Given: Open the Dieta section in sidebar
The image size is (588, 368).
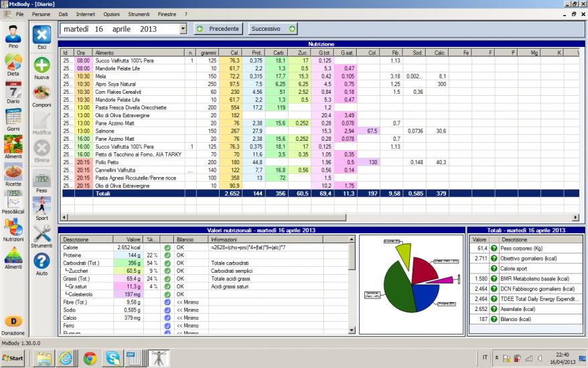Looking at the screenshot, I should [x=13, y=64].
